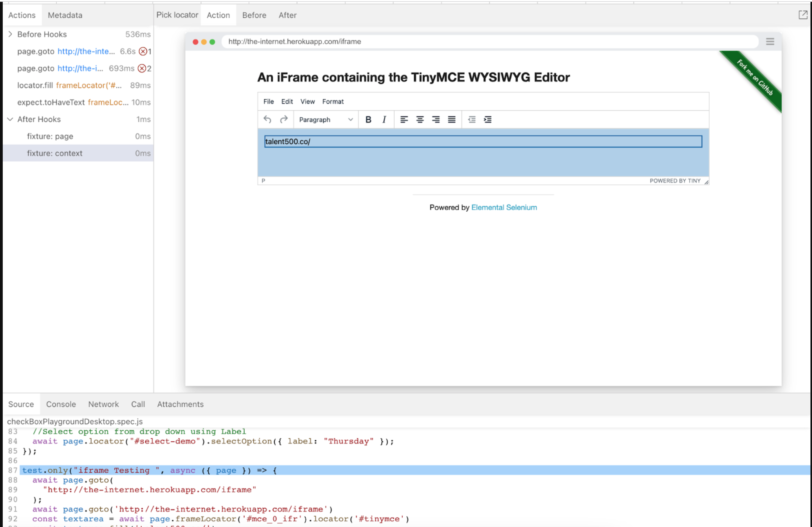Click the redo arrow icon
The image size is (812, 527).
pyautogui.click(x=284, y=120)
